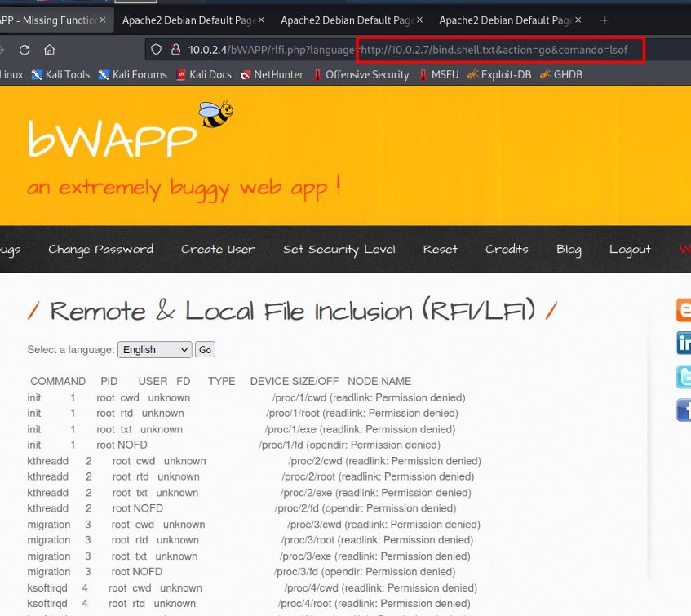Open the MSFU bookmark

point(439,74)
